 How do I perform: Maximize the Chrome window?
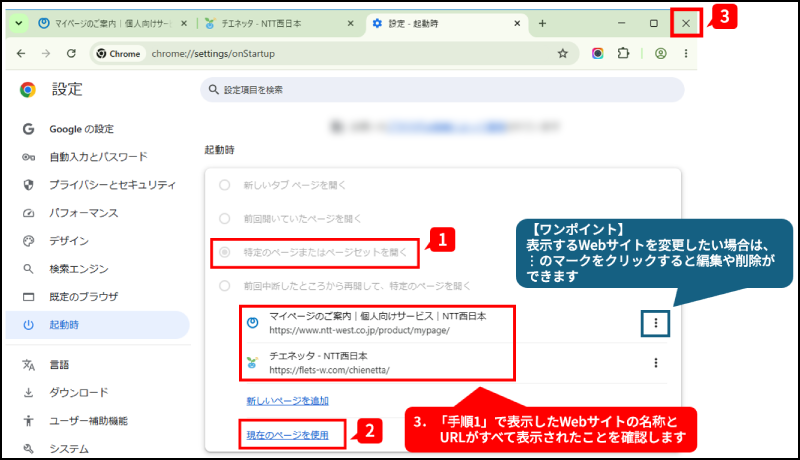tap(654, 23)
